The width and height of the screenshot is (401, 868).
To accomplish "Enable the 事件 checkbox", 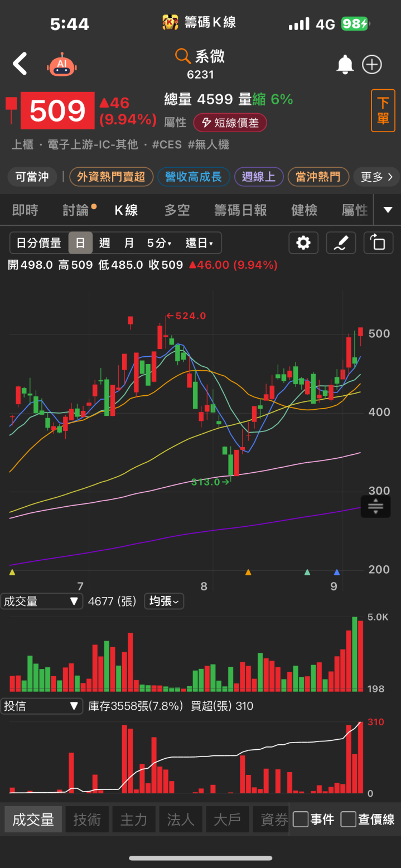I will 301,819.
